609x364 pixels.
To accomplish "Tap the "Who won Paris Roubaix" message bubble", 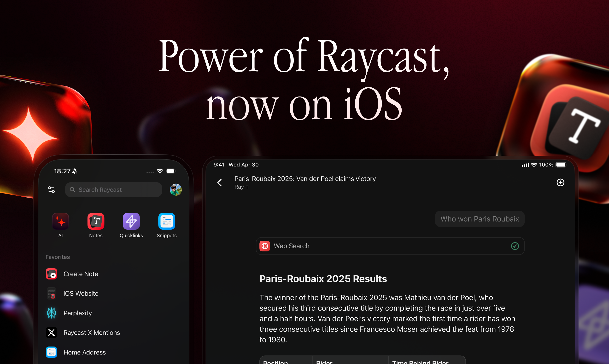I will pos(480,219).
